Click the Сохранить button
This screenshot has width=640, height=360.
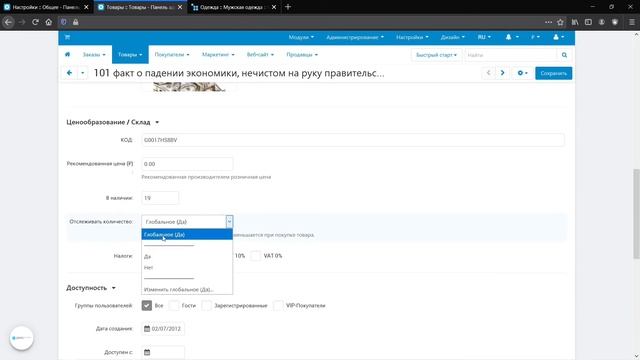[x=553, y=73]
